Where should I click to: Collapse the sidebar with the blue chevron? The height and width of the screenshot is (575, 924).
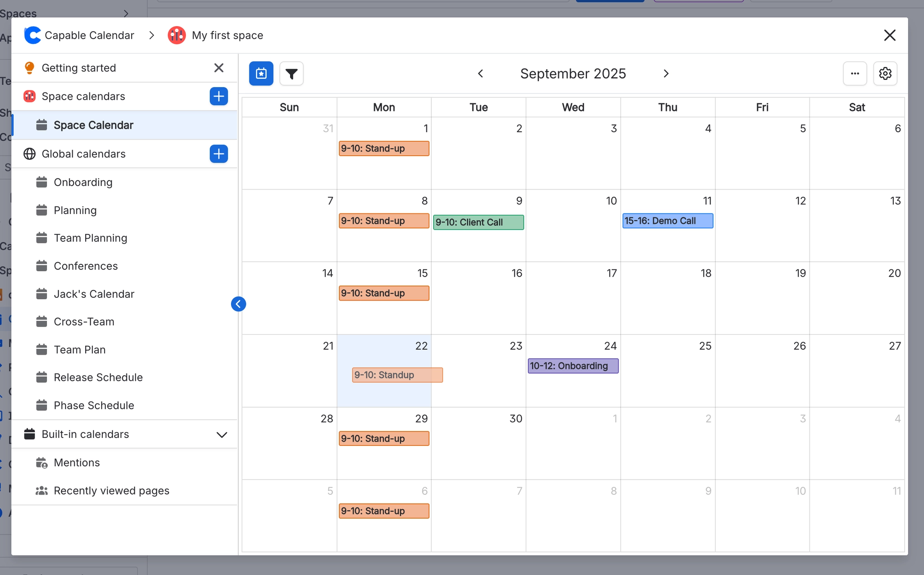pos(238,304)
